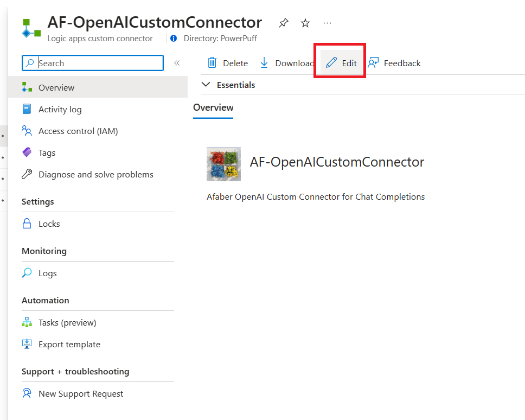This screenshot has width=525, height=420.
Task: Collapse the Essentials section
Action: [x=206, y=85]
